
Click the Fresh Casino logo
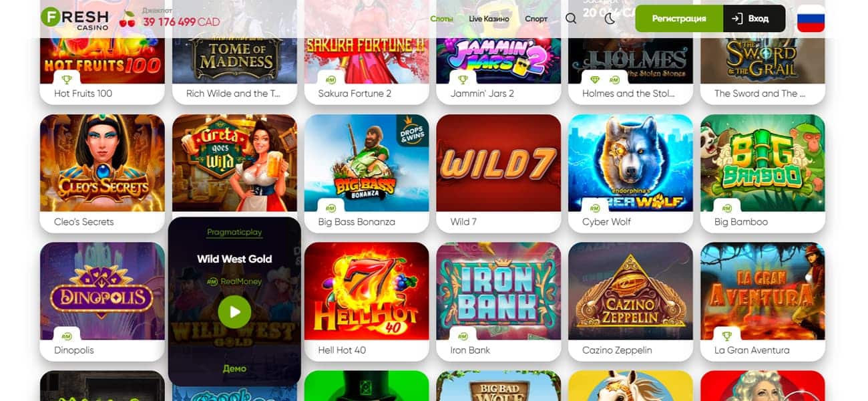click(74, 18)
